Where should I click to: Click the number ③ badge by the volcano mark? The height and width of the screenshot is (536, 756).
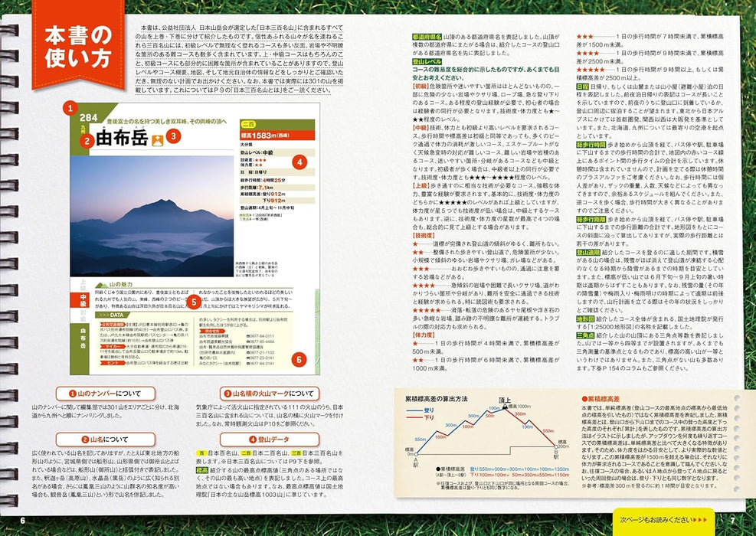(173, 136)
